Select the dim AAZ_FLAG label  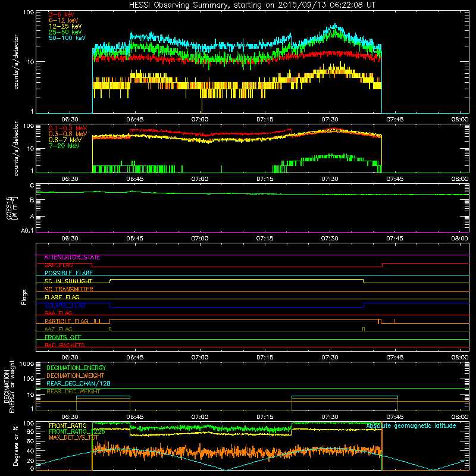(x=58, y=330)
